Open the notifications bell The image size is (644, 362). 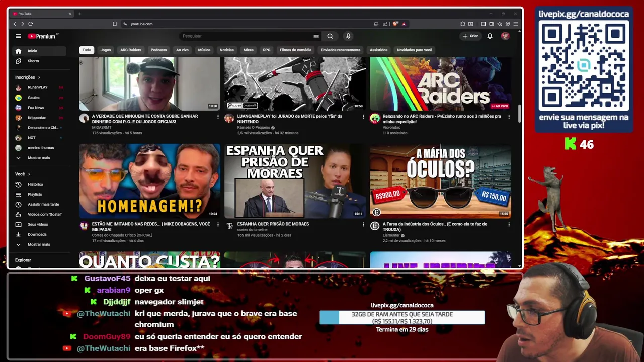point(490,36)
